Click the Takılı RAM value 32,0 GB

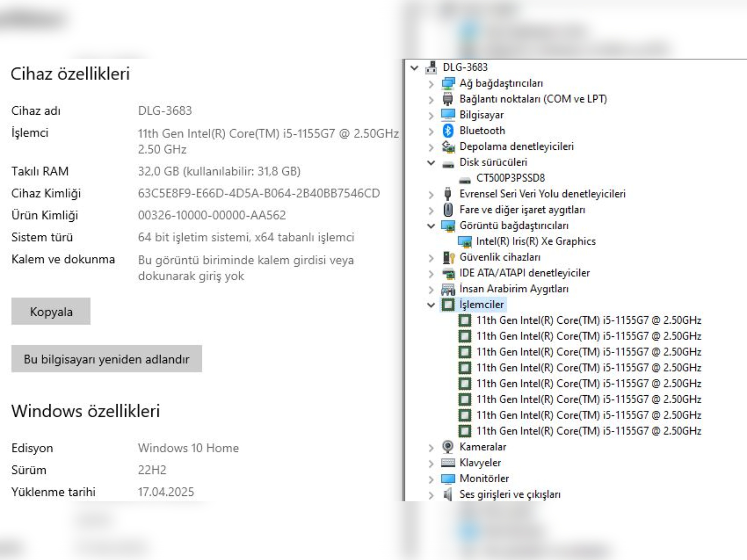[x=219, y=171]
